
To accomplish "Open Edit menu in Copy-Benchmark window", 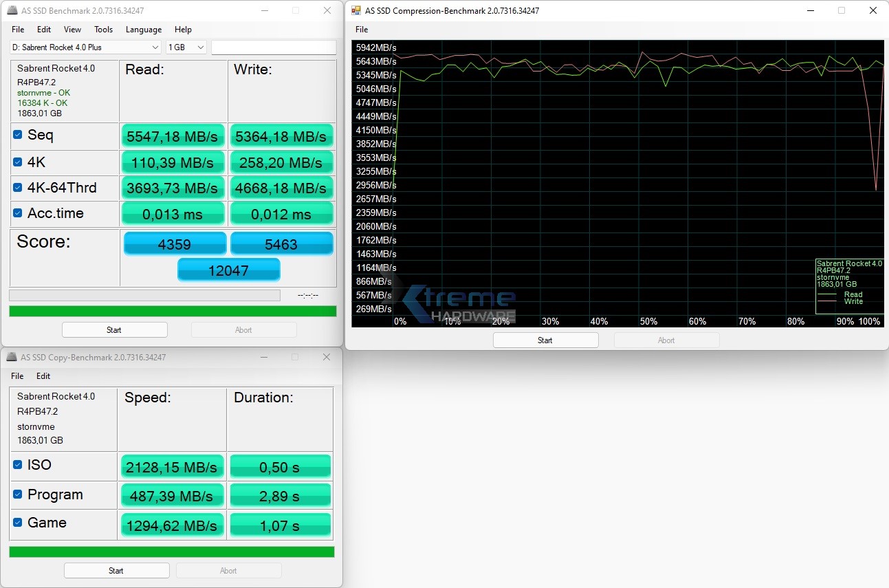I will (43, 376).
